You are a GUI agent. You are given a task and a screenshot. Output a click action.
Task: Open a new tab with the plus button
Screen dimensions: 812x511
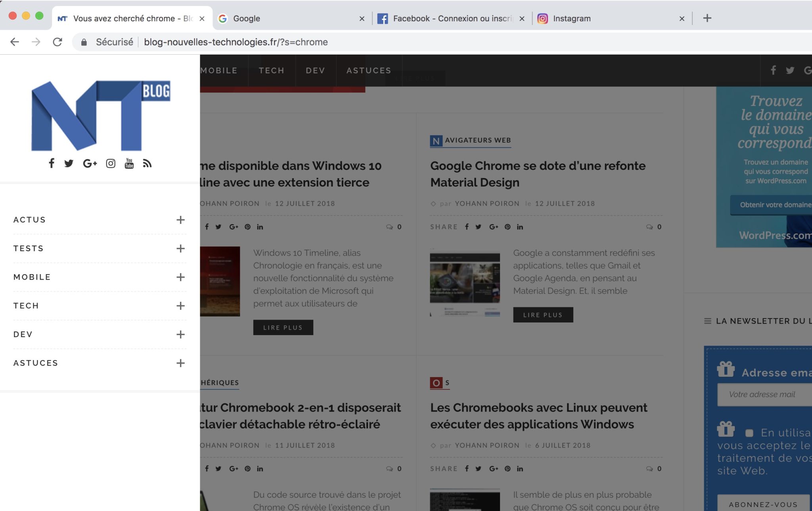707,18
